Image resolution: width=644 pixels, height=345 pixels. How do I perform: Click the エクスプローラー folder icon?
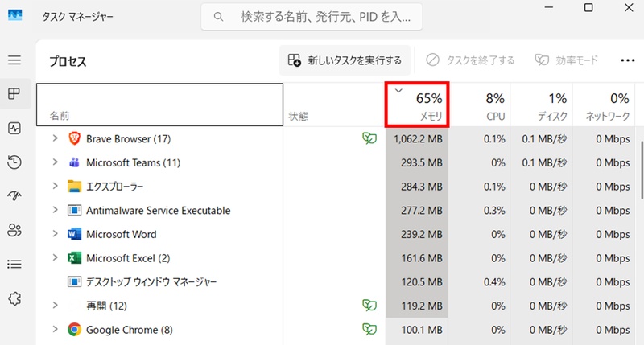[x=74, y=187]
